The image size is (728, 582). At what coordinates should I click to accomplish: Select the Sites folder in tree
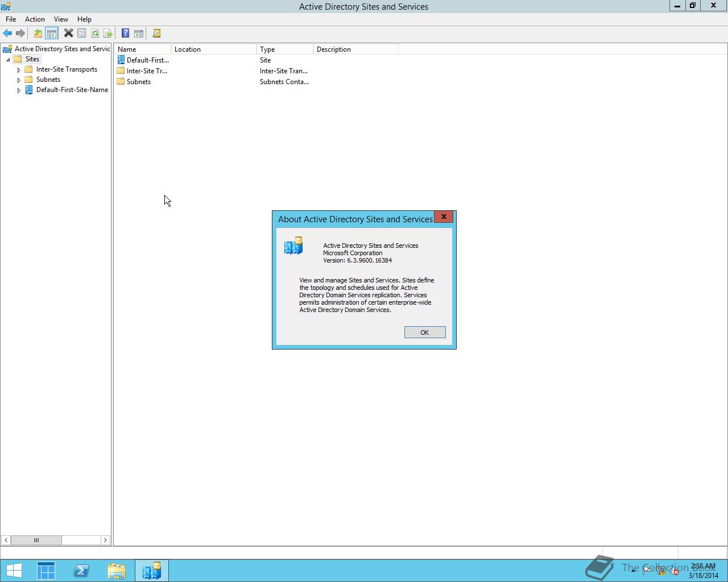[32, 59]
